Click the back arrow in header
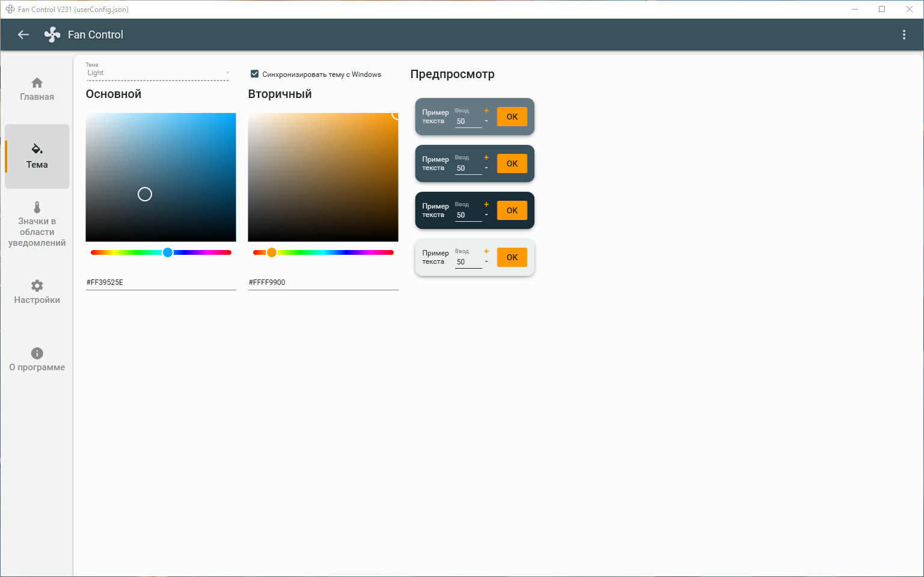924x577 pixels. [23, 35]
